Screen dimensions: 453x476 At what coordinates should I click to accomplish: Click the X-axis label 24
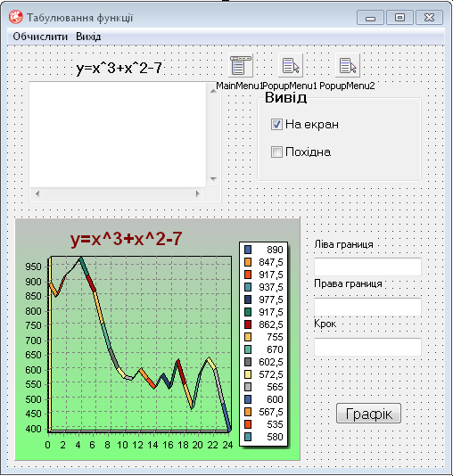coord(227,445)
